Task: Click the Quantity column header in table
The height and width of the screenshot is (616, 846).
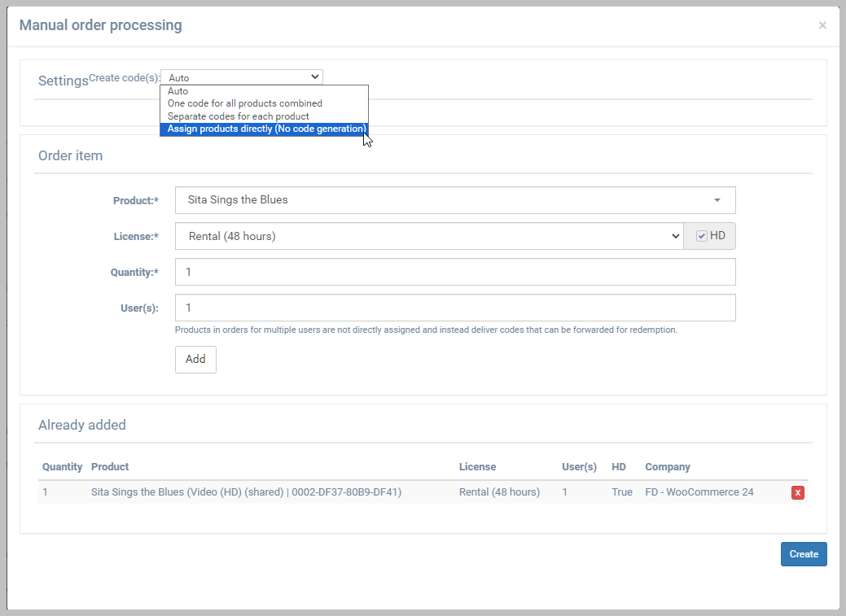Action: point(62,467)
